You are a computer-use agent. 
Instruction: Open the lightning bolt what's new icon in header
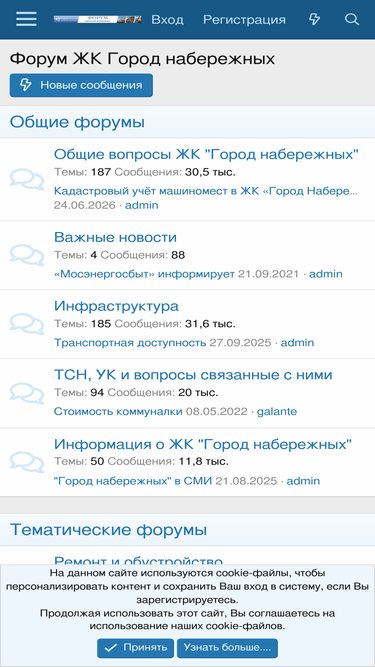pos(314,19)
